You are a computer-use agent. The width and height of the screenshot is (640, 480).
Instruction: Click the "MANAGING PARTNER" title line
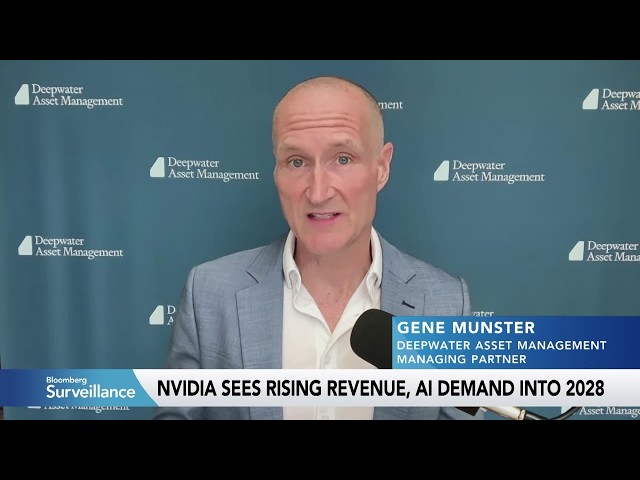[462, 359]
